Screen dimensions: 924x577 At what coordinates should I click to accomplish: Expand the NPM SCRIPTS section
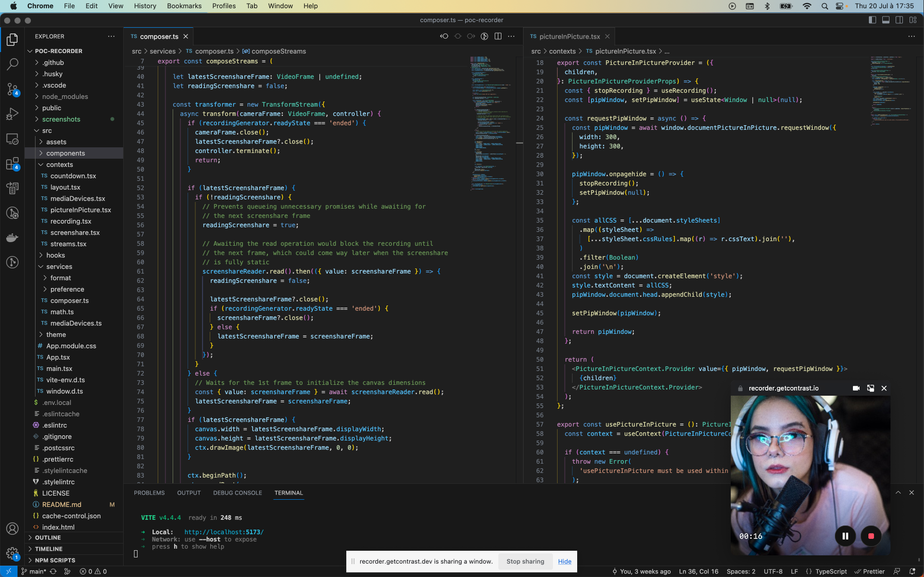tap(74, 560)
